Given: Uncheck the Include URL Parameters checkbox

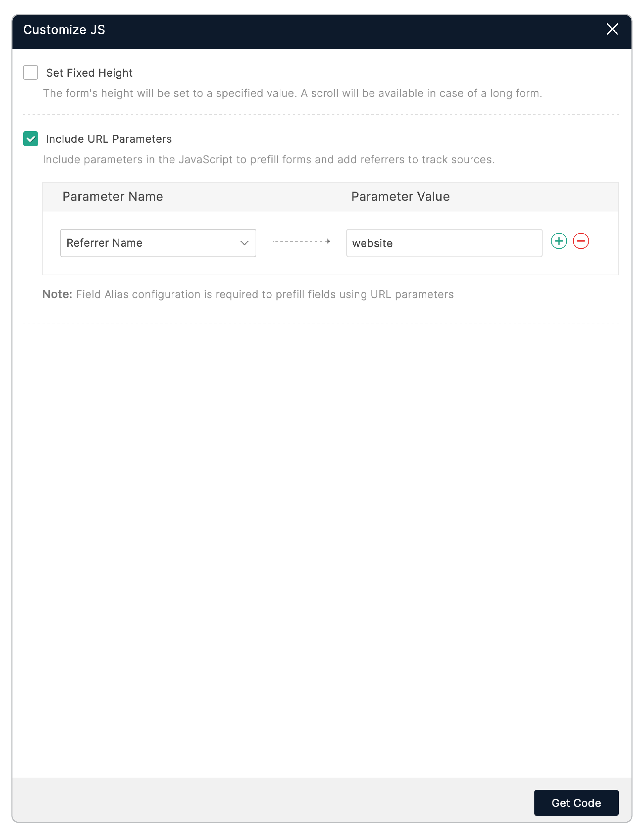Looking at the screenshot, I should (31, 139).
